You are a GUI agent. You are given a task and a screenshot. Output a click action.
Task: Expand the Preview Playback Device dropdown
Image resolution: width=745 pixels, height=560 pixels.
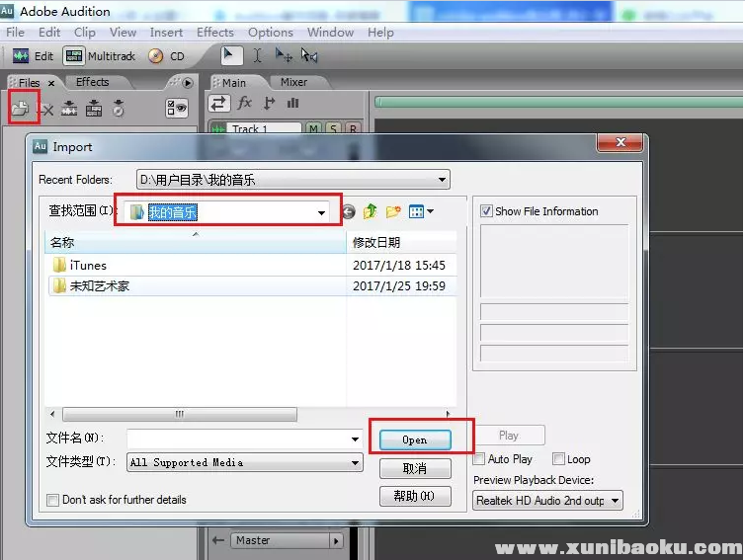(615, 501)
